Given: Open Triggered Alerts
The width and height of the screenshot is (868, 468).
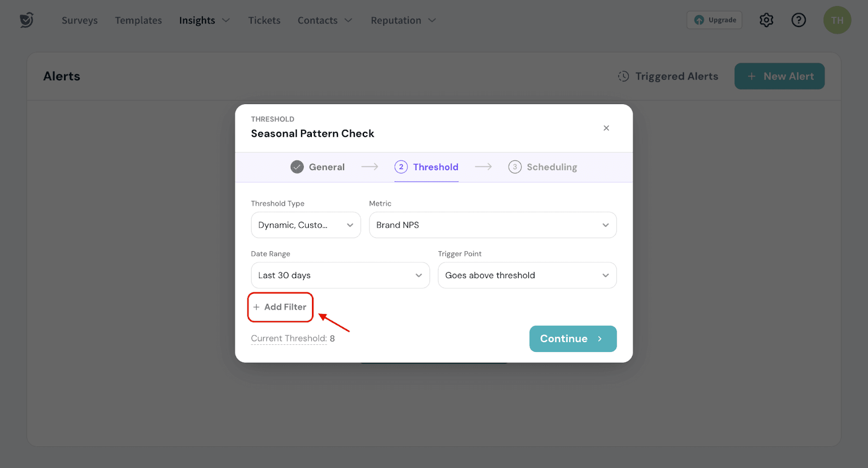Looking at the screenshot, I should pyautogui.click(x=668, y=76).
